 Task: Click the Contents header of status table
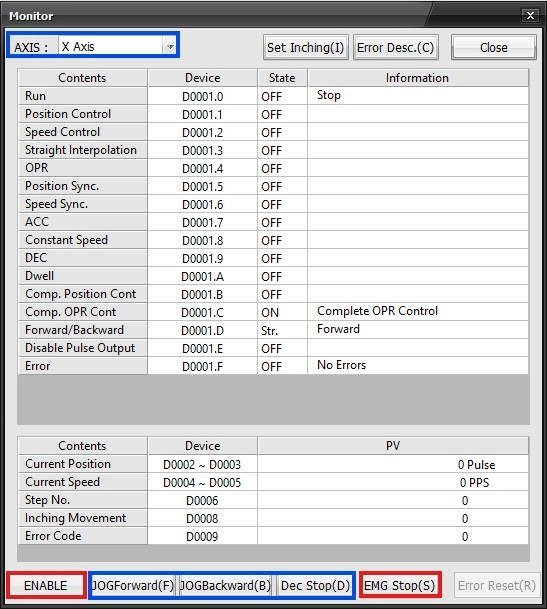[82, 78]
